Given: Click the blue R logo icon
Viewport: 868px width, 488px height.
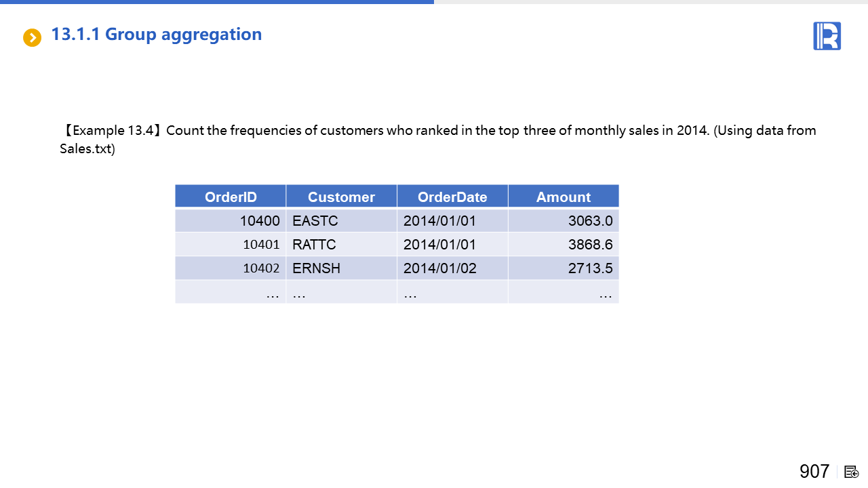Looking at the screenshot, I should pyautogui.click(x=827, y=36).
